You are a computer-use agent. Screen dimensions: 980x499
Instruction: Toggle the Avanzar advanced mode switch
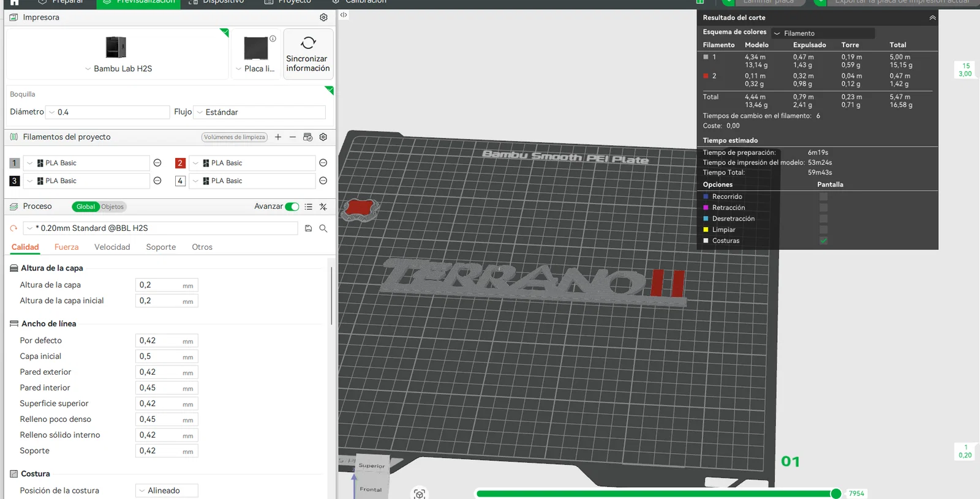coord(292,207)
